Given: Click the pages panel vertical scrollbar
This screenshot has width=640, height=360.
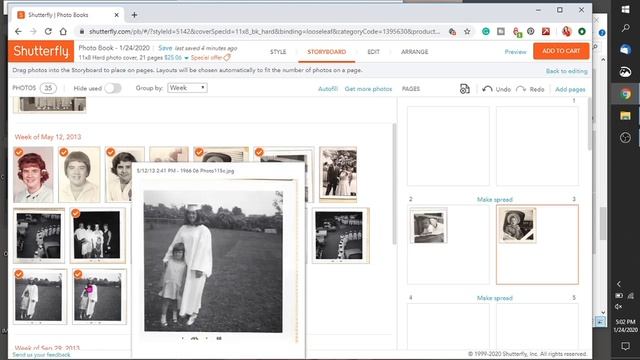Looking at the screenshot, I should (x=589, y=124).
